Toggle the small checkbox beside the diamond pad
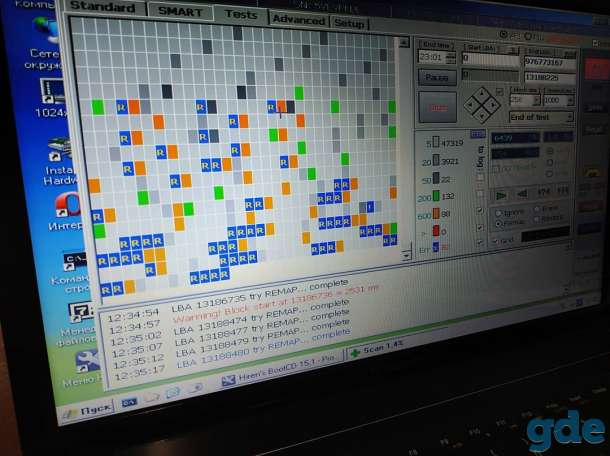Viewport: 610px width, 456px height. (x=500, y=92)
